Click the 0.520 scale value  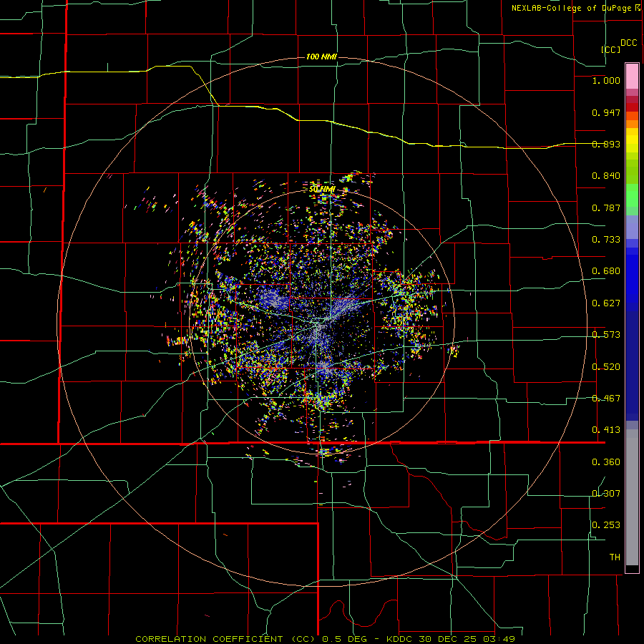coord(606,367)
